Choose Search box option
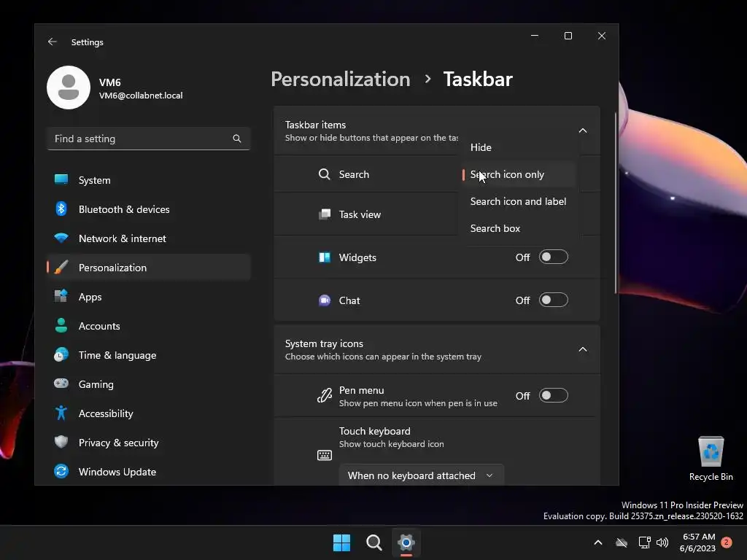747x560 pixels. (519, 228)
